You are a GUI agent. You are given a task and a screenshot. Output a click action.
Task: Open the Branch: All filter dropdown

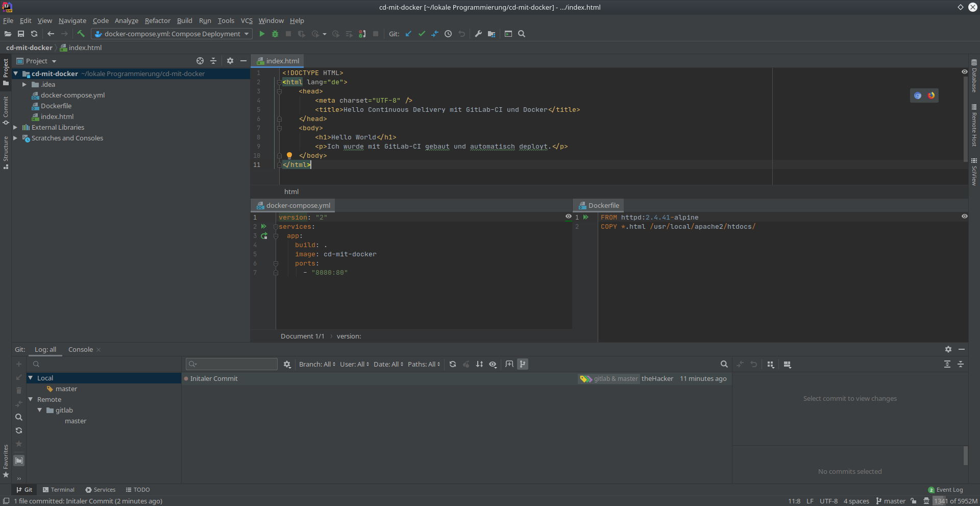point(317,364)
